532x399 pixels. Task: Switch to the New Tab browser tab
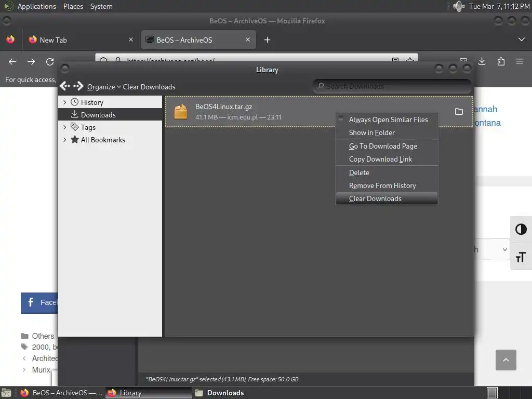point(81,39)
